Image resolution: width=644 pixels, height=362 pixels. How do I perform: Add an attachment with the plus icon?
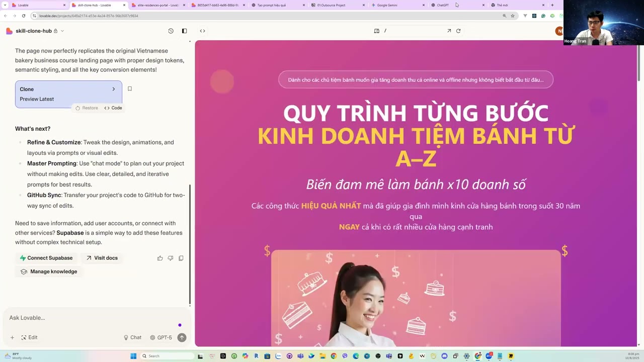click(12, 337)
